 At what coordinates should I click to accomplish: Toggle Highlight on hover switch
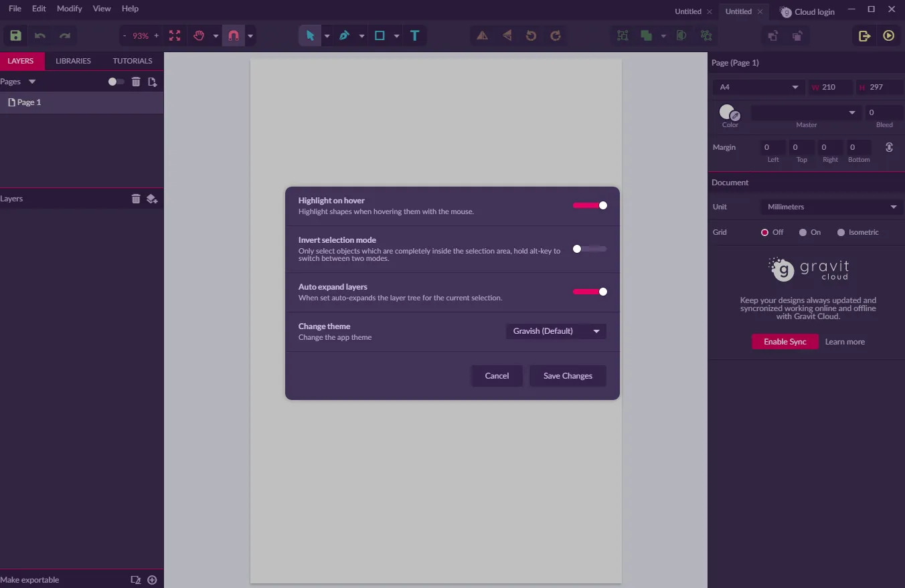pos(590,205)
